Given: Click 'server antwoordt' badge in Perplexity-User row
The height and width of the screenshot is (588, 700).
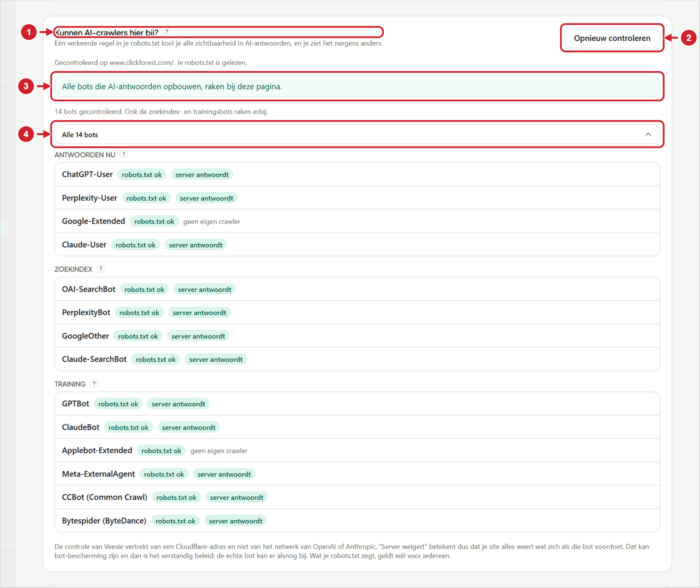Looking at the screenshot, I should point(206,198).
